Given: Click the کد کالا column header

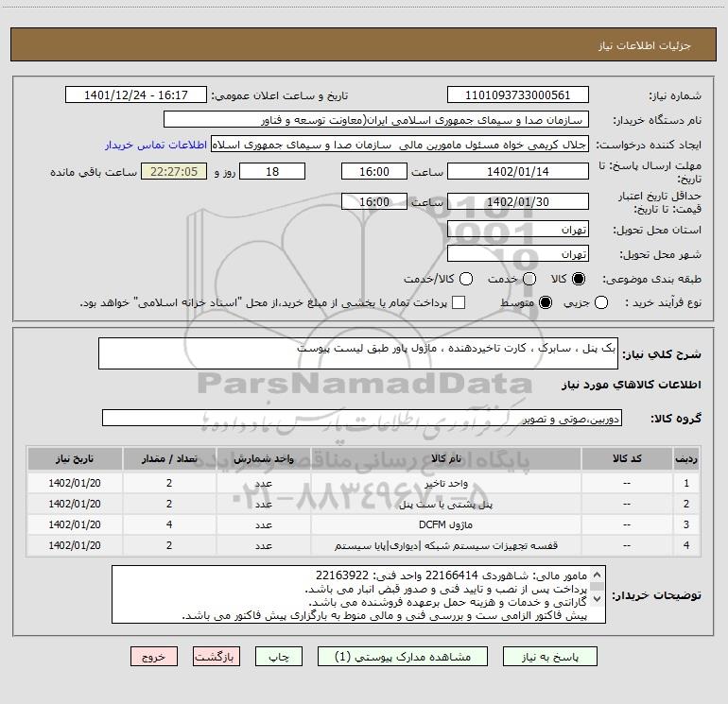Looking at the screenshot, I should [627, 458].
